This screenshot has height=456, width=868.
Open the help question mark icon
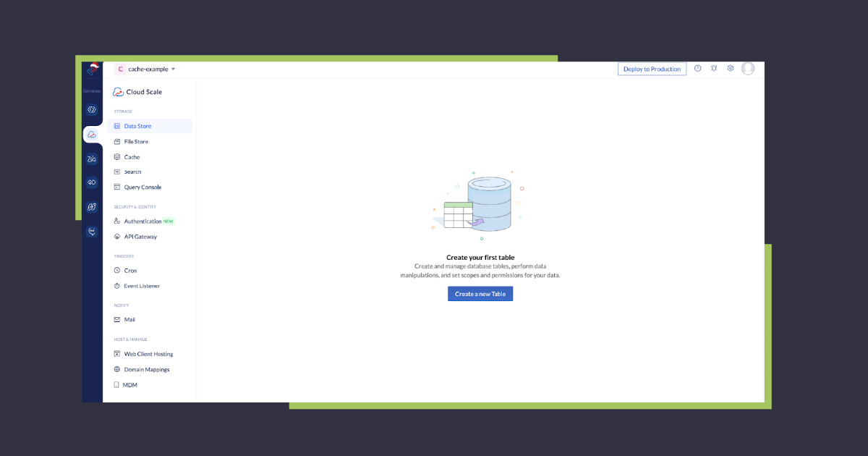pos(697,69)
